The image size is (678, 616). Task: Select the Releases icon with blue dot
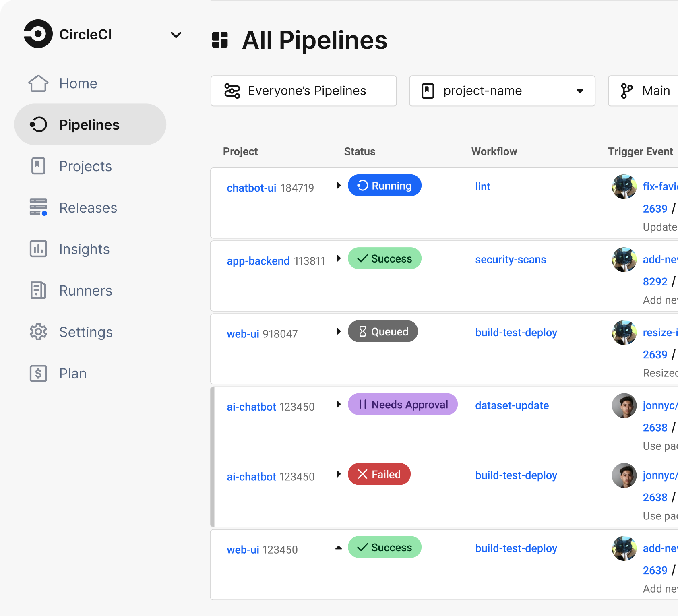click(38, 208)
